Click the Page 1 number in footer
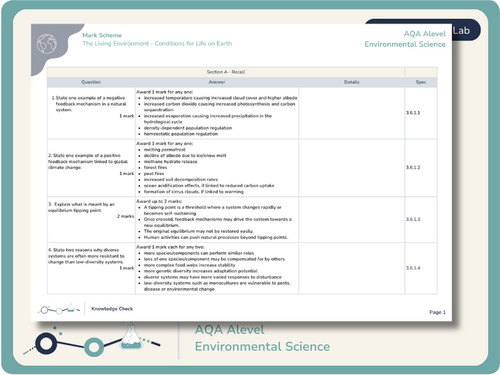500x375 pixels. [437, 312]
